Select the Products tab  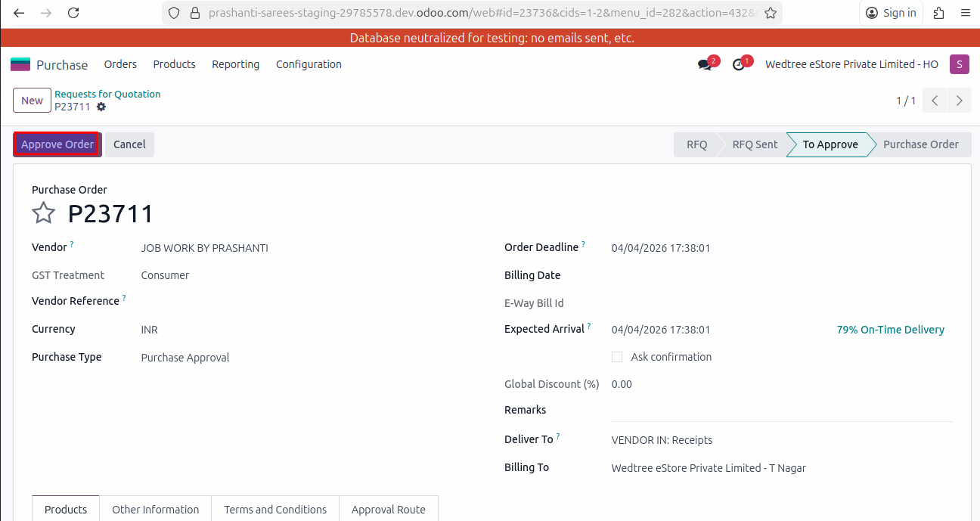[x=66, y=509]
